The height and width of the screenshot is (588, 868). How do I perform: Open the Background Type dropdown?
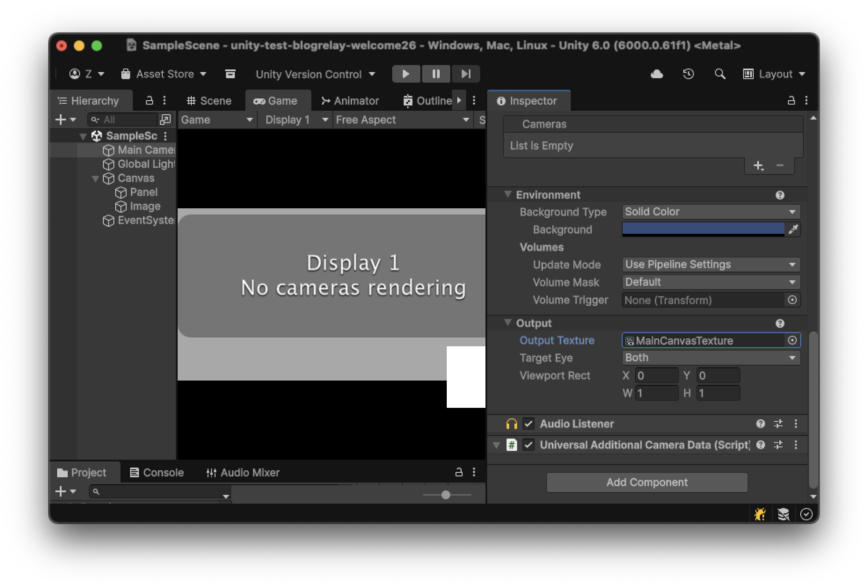[x=711, y=212]
